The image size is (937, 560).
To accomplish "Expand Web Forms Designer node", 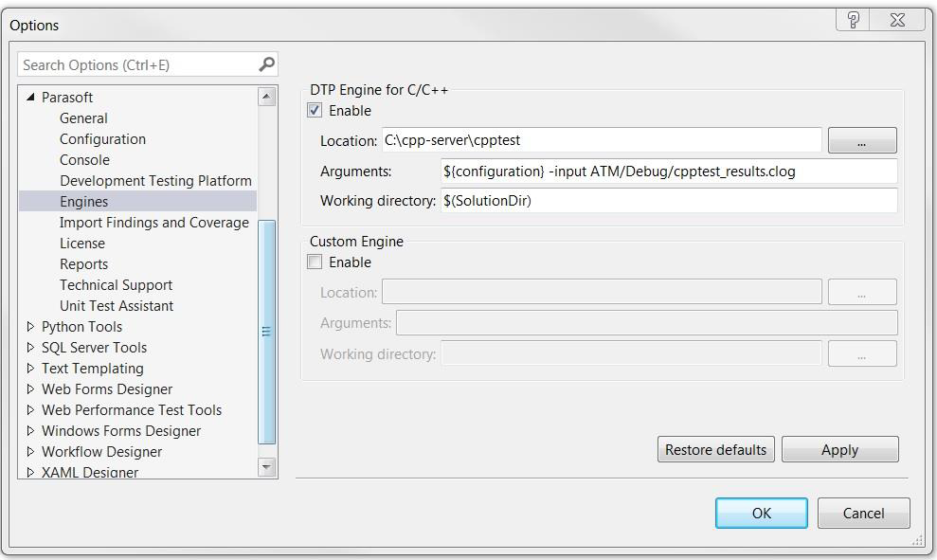I will click(30, 389).
